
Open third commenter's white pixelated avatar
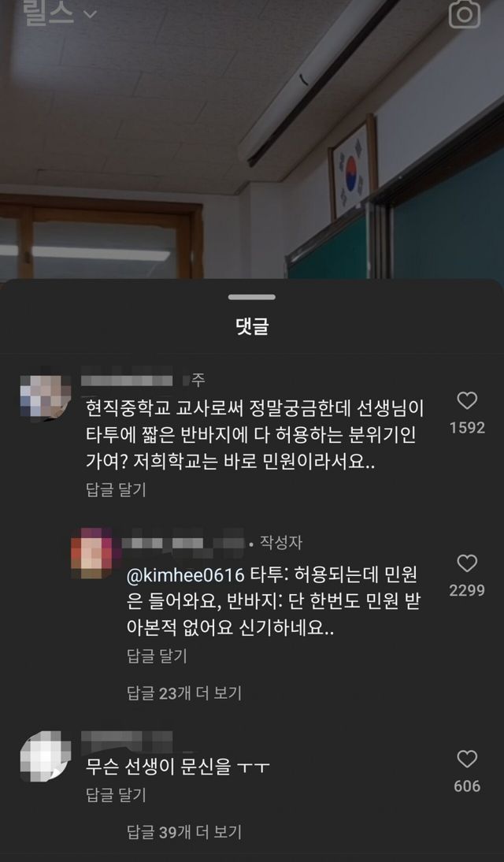45,754
